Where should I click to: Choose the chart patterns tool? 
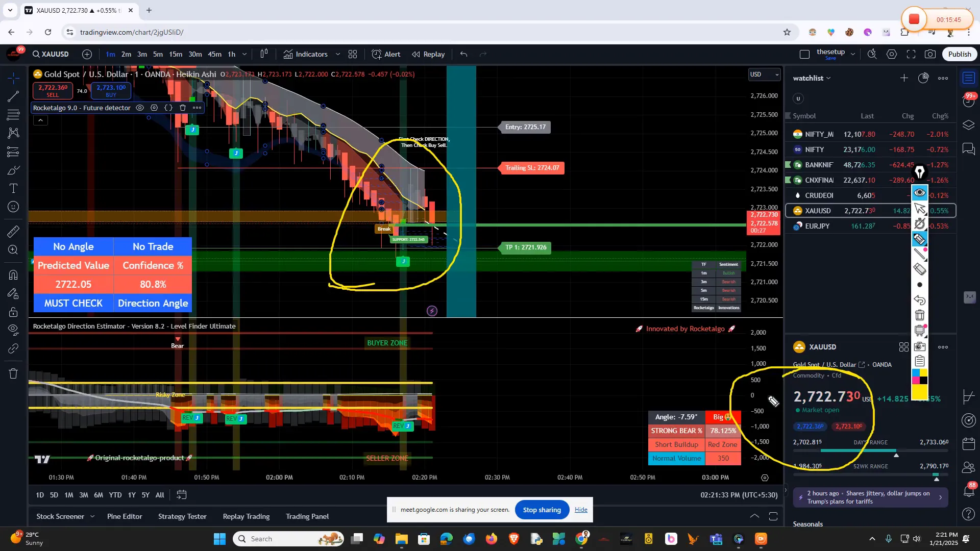pos(13,133)
